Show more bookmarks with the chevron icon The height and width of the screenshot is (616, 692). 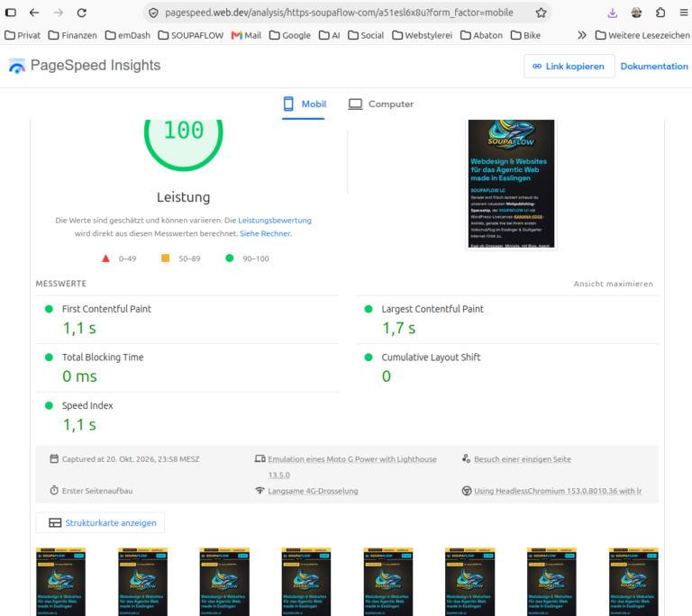tap(582, 35)
